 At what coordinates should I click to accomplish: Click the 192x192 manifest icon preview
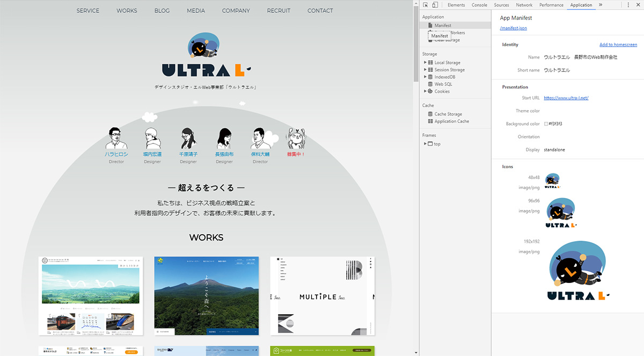point(577,270)
